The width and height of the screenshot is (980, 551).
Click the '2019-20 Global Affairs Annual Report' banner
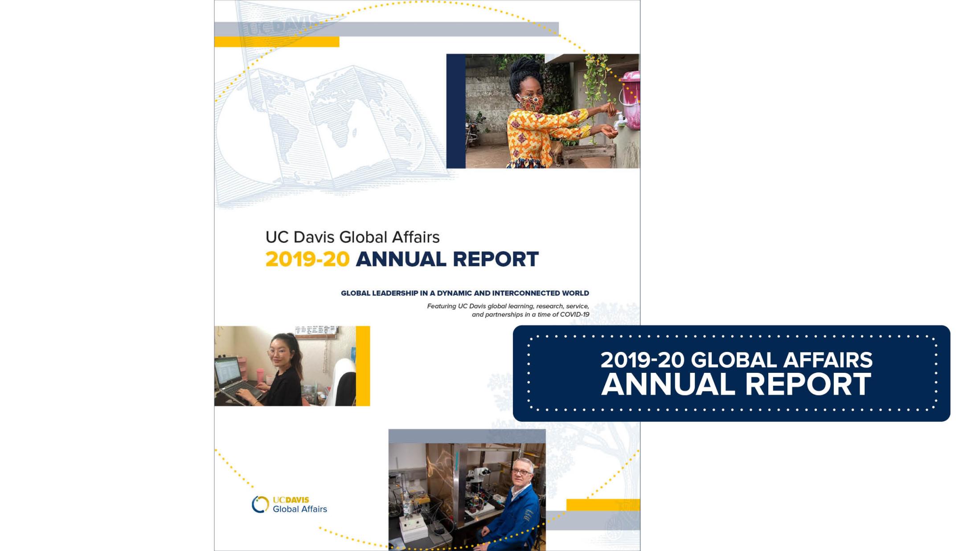tap(731, 373)
